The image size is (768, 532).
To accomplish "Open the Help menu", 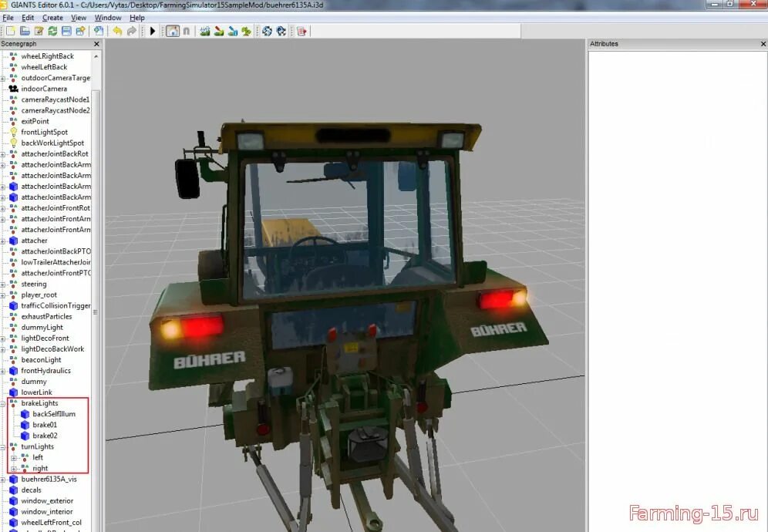I will [137, 18].
